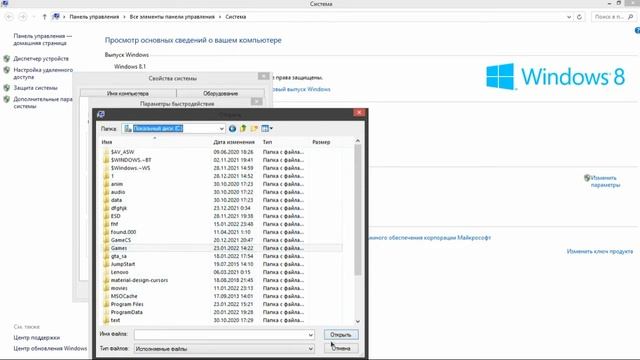Open Диспетчер устройств in the left sidebar
Screen dimensions: 640x360
[x=41, y=59]
